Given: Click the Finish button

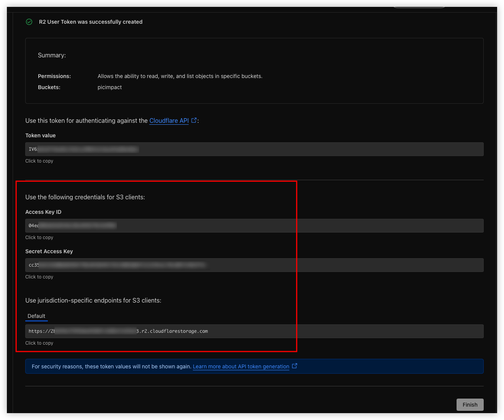Looking at the screenshot, I should (470, 405).
